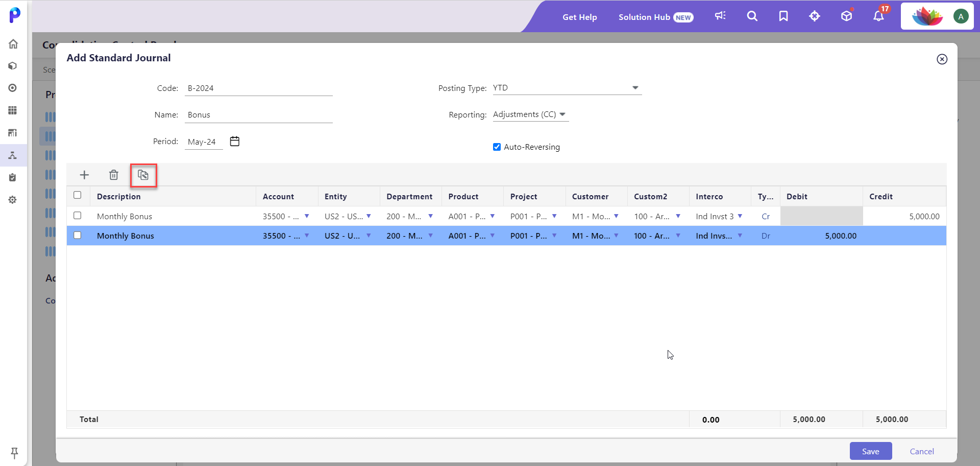The image size is (980, 466).
Task: Open the bookmarks icon
Action: pos(783,16)
